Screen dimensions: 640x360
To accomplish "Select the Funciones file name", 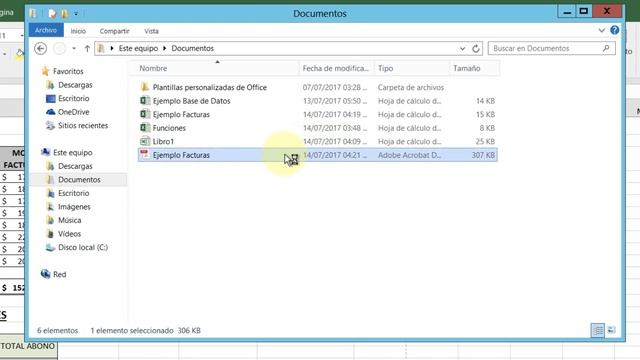I will coord(169,128).
